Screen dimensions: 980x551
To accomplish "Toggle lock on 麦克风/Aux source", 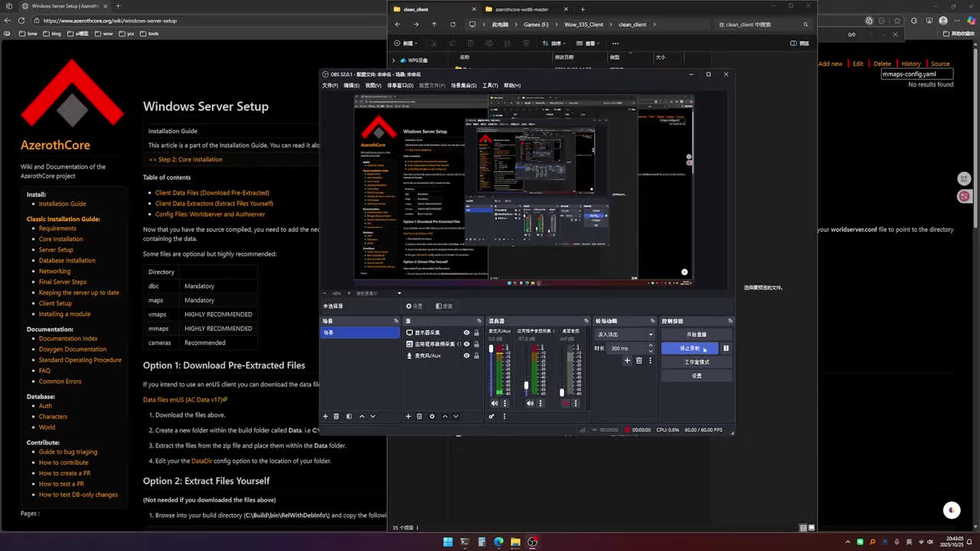I will click(476, 356).
